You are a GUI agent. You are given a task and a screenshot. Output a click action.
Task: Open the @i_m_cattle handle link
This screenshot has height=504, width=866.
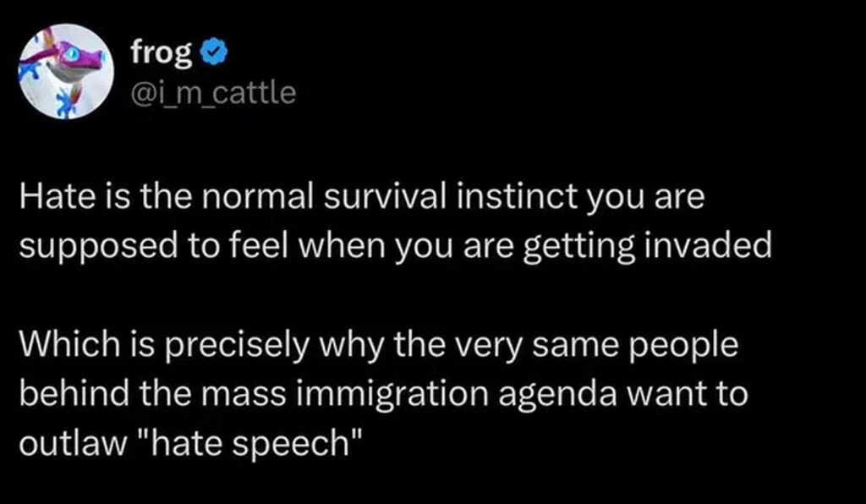click(212, 91)
